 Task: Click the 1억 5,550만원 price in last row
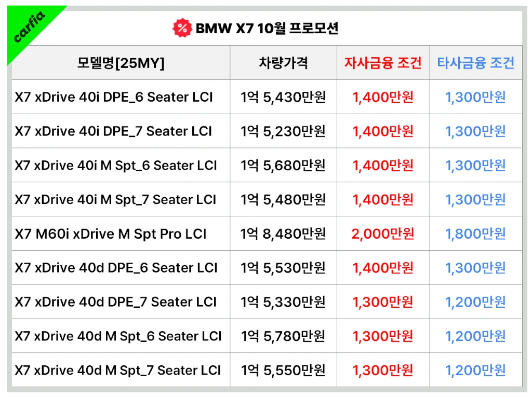pyautogui.click(x=283, y=371)
